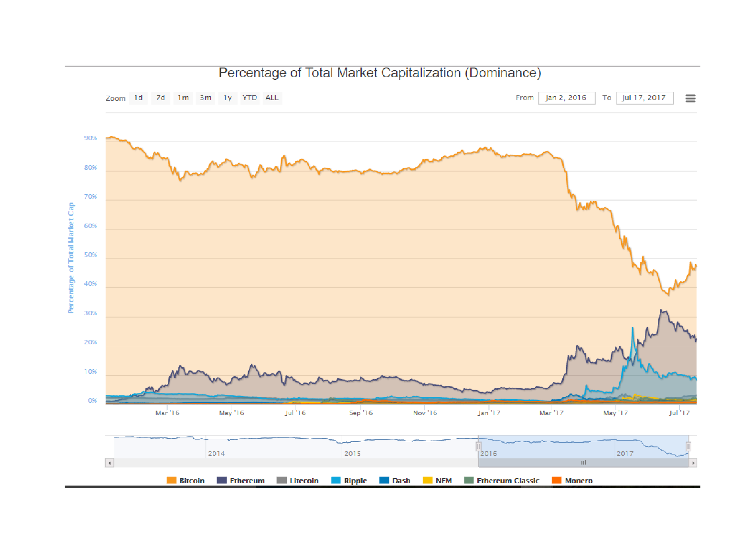The height and width of the screenshot is (534, 756).
Task: Switch to the YTD zoom option
Action: pyautogui.click(x=250, y=98)
